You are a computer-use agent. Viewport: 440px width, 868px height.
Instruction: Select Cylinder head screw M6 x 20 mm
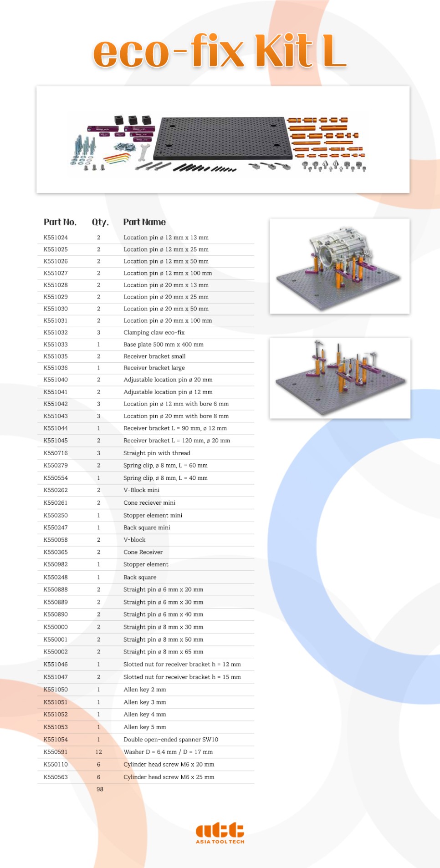click(169, 765)
